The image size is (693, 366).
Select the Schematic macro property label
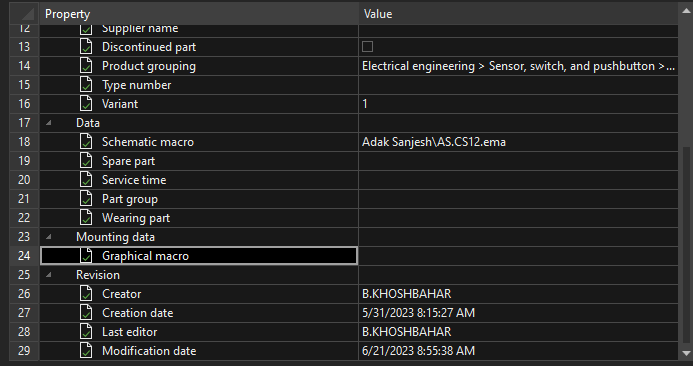(148, 142)
